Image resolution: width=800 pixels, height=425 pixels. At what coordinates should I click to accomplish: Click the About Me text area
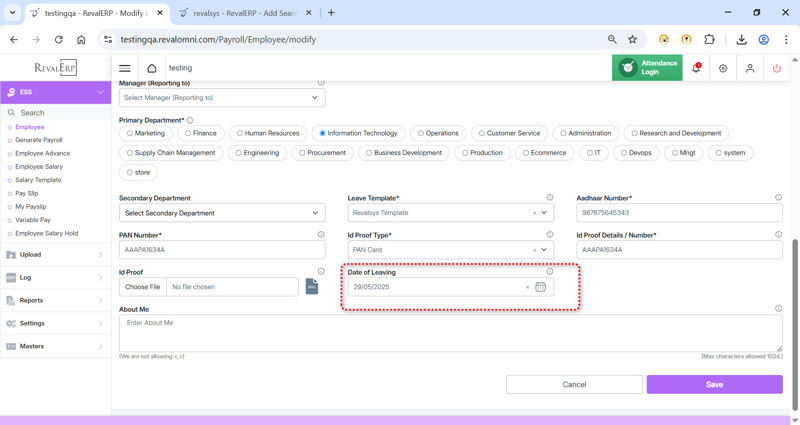(450, 334)
